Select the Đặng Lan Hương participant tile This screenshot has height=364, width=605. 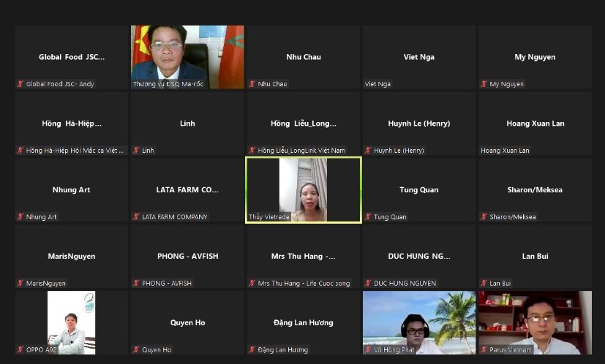tap(303, 322)
